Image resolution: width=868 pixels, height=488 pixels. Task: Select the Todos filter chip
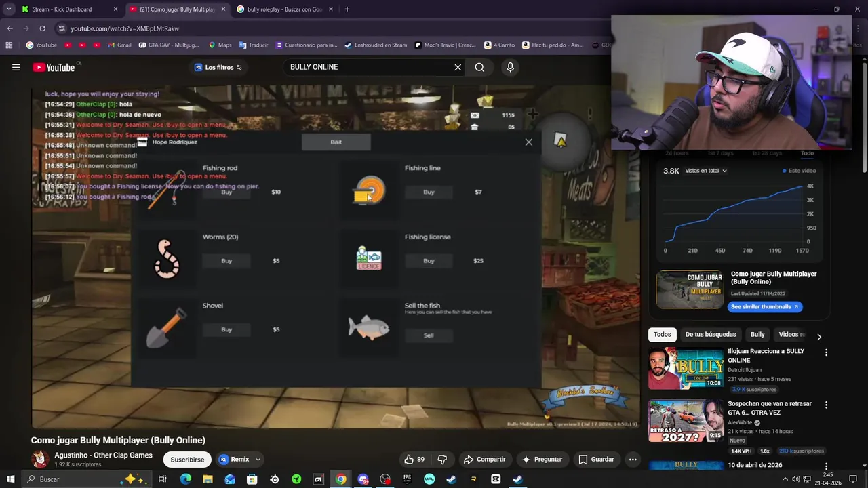663,335
